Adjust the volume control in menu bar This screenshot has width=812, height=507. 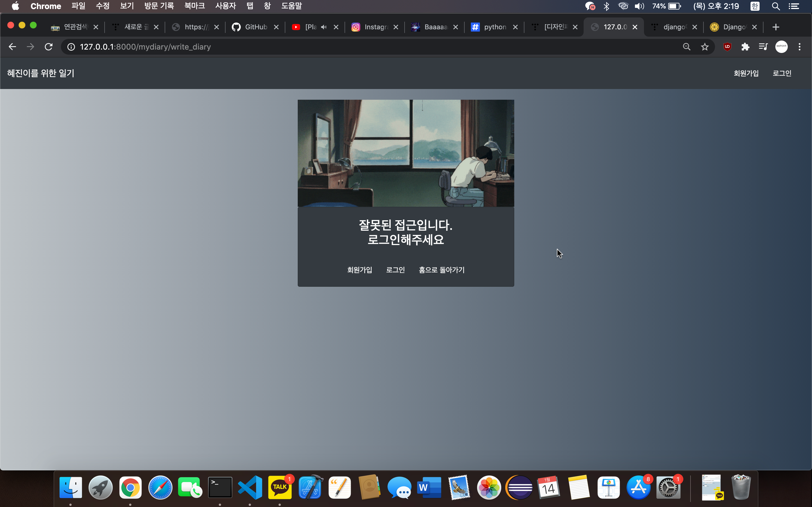[639, 6]
